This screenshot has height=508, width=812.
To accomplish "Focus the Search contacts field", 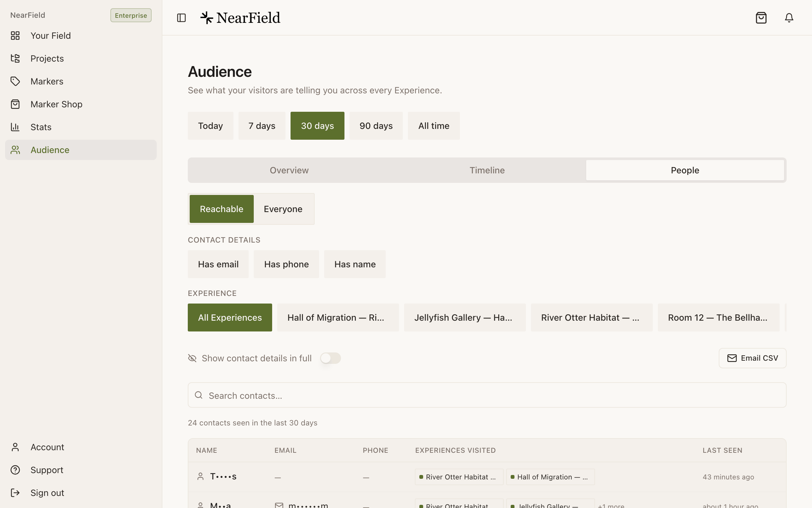I will 487,395.
